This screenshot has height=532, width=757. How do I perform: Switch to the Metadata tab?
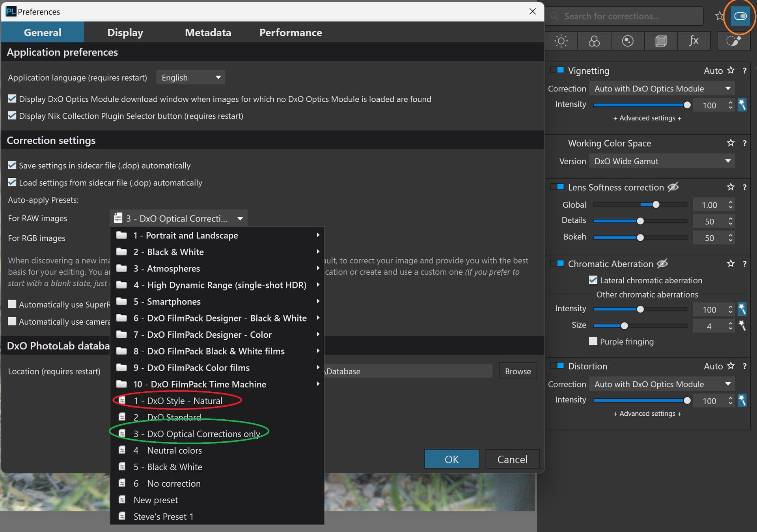[x=208, y=32]
